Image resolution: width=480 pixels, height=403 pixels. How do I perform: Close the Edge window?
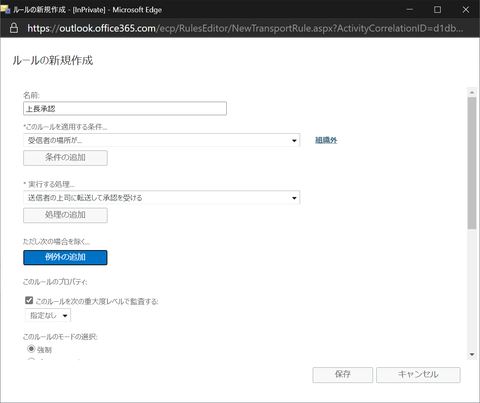pos(466,10)
